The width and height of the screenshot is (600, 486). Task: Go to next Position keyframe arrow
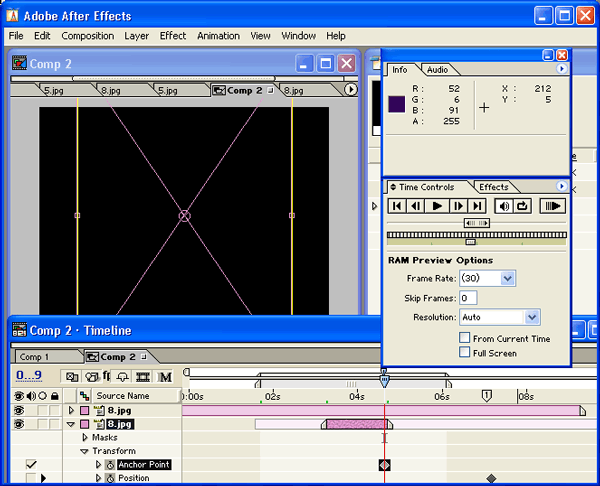point(43,478)
